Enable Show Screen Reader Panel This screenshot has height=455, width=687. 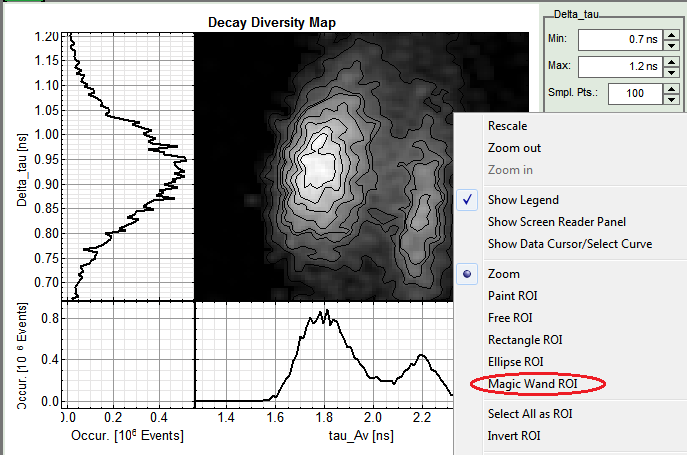[558, 222]
